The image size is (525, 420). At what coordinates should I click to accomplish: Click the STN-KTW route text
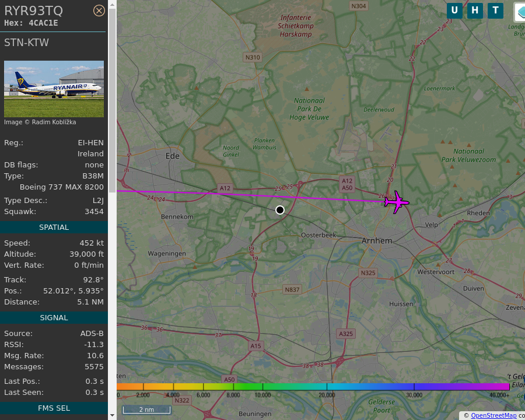pyautogui.click(x=26, y=43)
